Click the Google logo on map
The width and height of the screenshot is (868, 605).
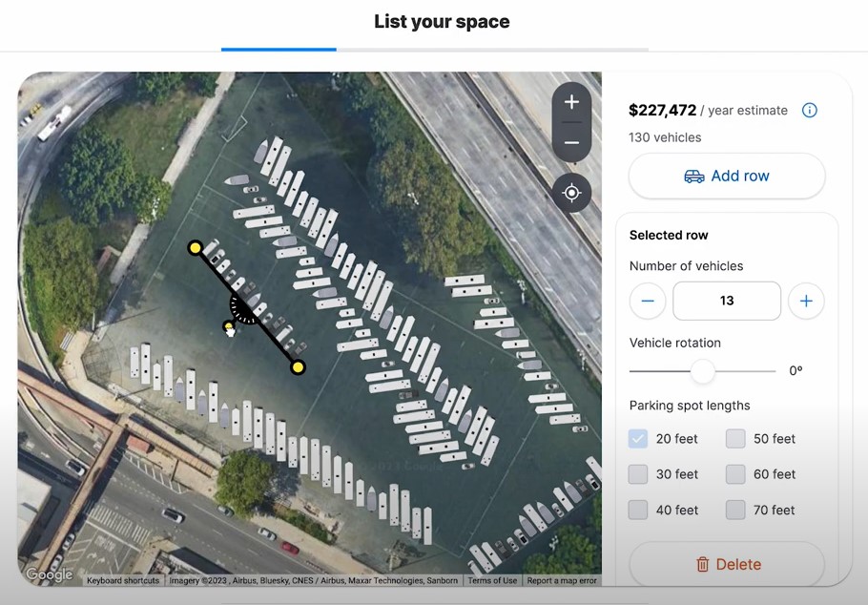(49, 574)
